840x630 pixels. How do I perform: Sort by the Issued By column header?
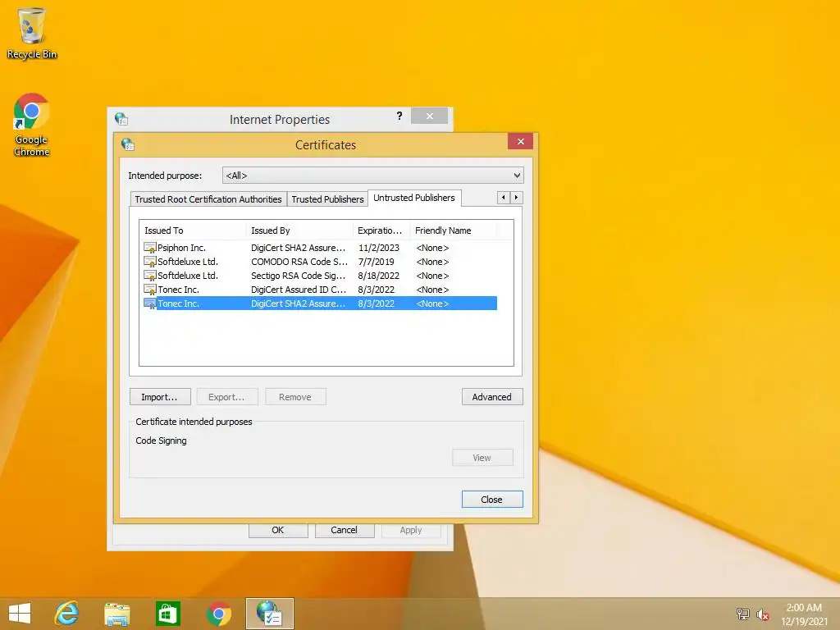click(299, 231)
